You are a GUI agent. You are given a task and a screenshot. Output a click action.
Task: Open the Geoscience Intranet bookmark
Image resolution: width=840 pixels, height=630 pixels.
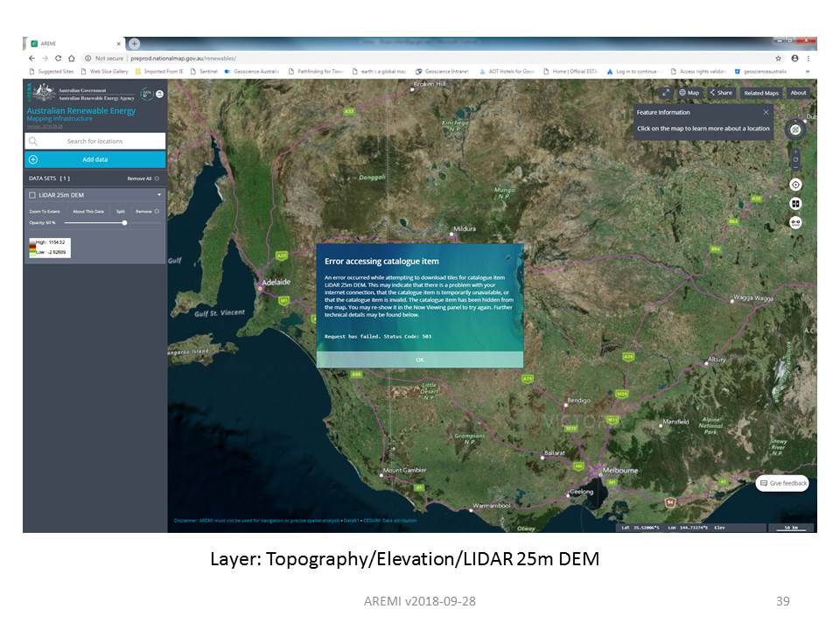(442, 71)
